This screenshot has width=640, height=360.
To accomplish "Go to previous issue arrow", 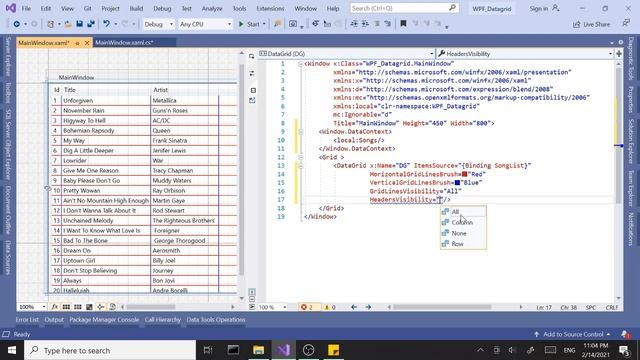I will (354, 307).
